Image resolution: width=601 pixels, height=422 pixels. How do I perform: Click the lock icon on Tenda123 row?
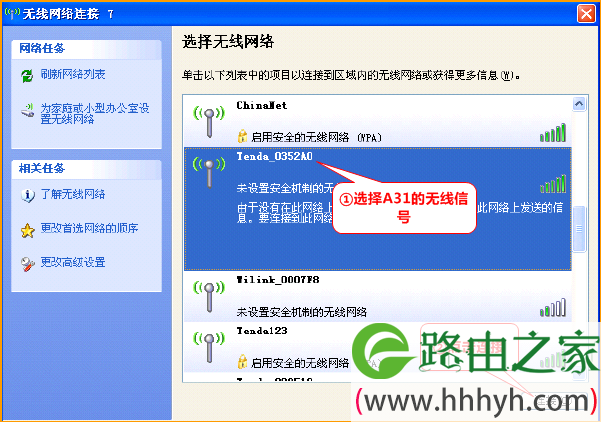[x=242, y=361]
